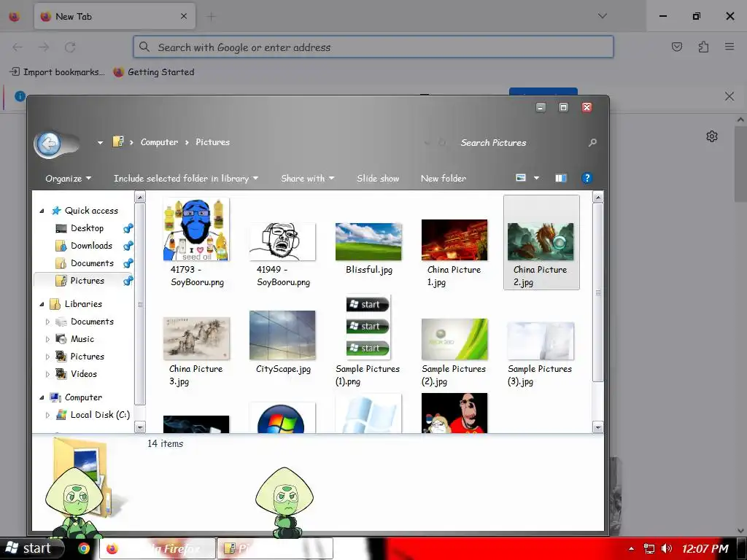
Task: Select the Videos library icon
Action: click(61, 374)
